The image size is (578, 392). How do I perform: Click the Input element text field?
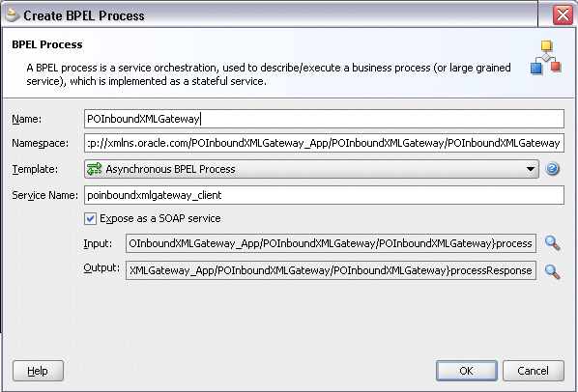tap(331, 243)
